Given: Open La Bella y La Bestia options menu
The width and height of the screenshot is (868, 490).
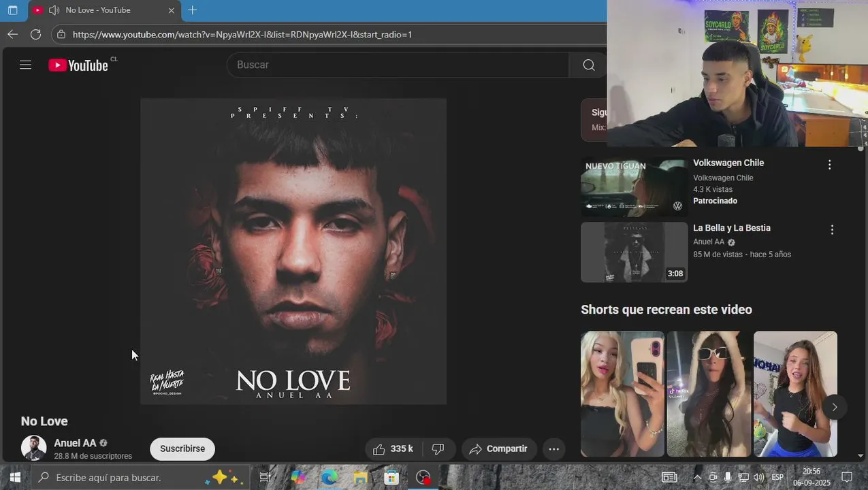Looking at the screenshot, I should pyautogui.click(x=832, y=230).
